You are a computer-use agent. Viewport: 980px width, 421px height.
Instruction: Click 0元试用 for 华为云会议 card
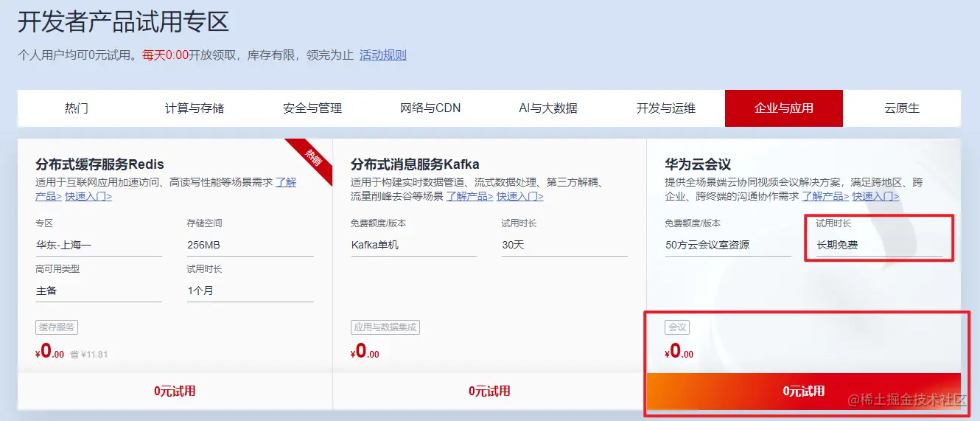click(804, 392)
